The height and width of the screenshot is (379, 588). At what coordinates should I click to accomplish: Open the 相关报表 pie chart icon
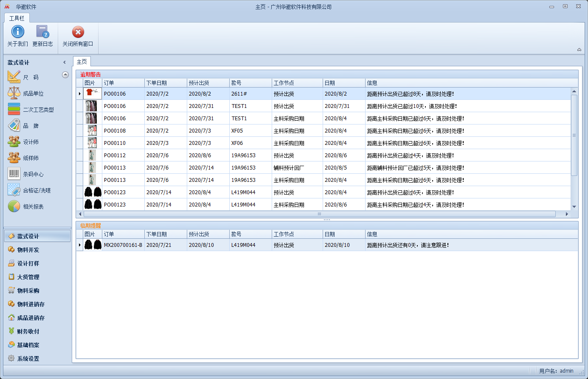coord(14,206)
